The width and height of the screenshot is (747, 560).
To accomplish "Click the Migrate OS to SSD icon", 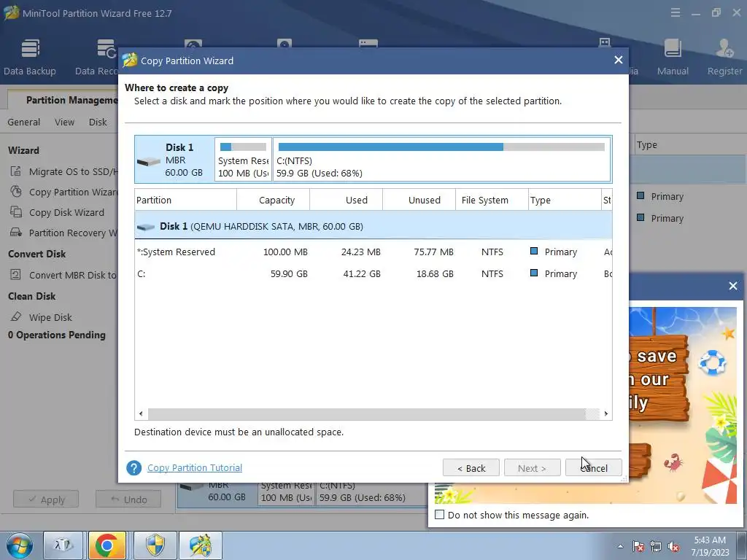I will [16, 171].
